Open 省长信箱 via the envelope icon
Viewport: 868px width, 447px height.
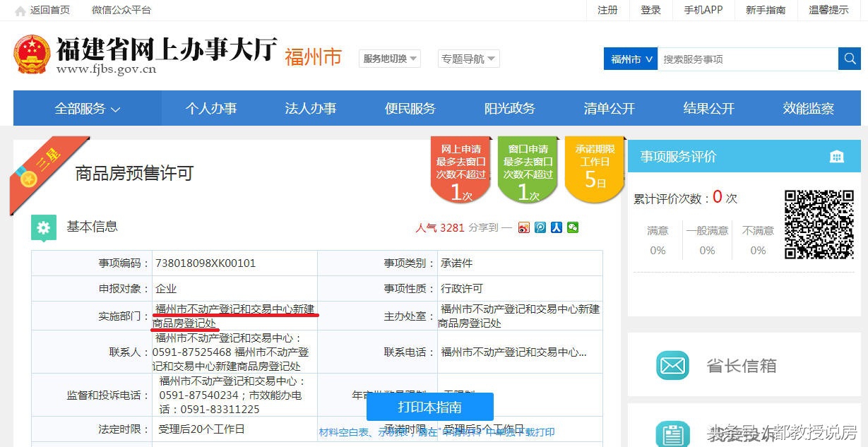672,365
